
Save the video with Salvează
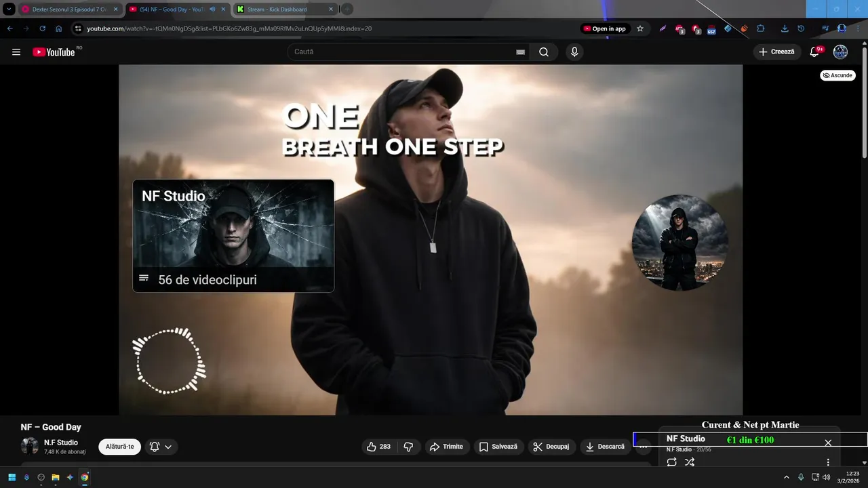[x=498, y=447]
